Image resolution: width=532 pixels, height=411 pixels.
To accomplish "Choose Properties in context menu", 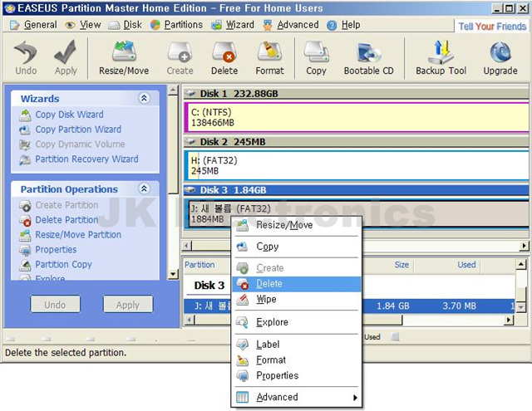I will point(297,375).
